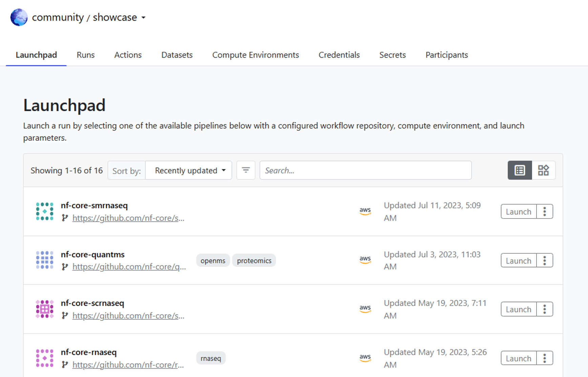Select the Secrets tab

(393, 55)
